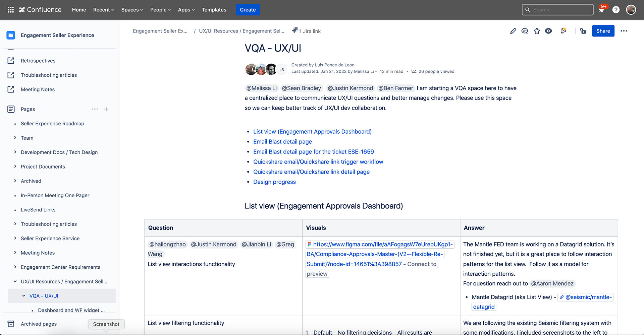The width and height of the screenshot is (644, 335).
Task: Click the Share button
Action: (x=603, y=31)
